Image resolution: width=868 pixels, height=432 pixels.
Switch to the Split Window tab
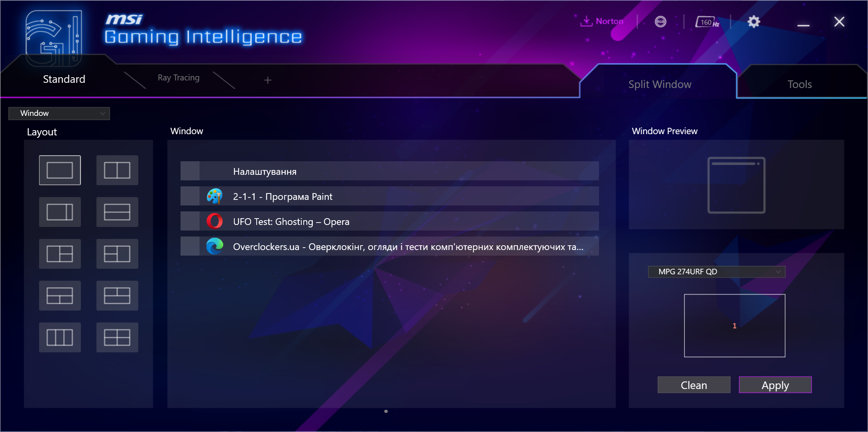tap(660, 84)
